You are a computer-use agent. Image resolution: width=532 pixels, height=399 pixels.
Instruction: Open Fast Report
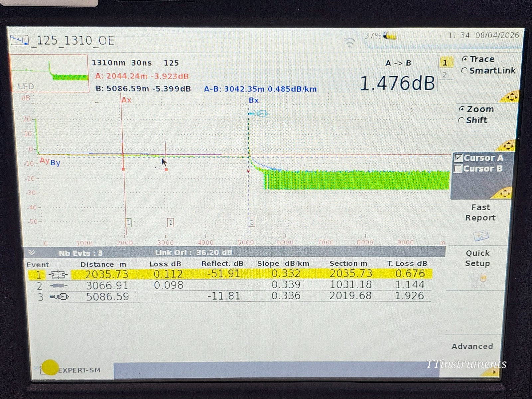tap(480, 212)
